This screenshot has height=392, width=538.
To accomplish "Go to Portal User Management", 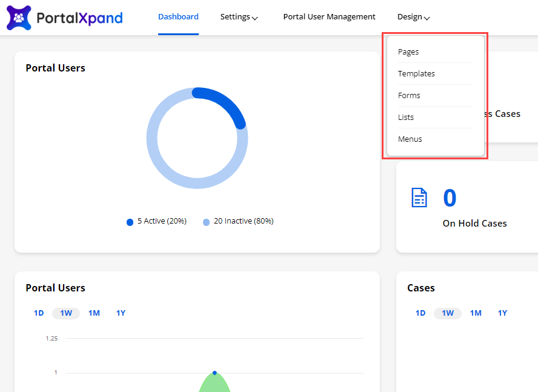I will [329, 17].
